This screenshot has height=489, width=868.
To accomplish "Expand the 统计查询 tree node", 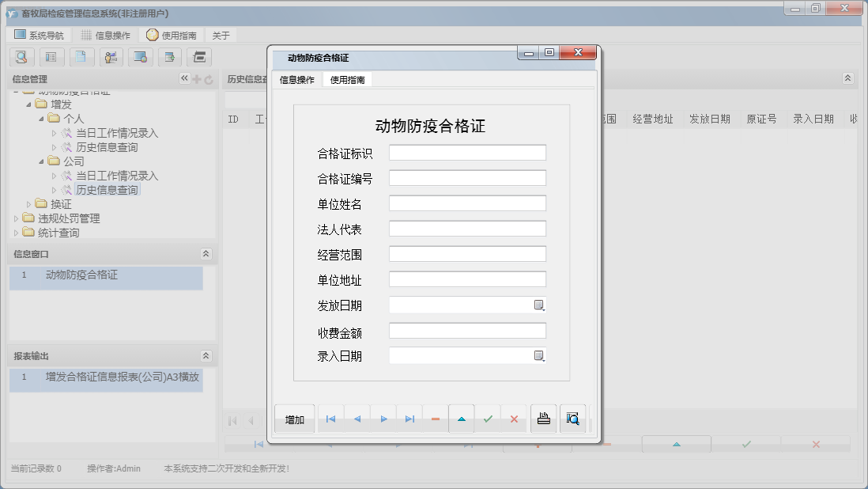I will coord(16,232).
